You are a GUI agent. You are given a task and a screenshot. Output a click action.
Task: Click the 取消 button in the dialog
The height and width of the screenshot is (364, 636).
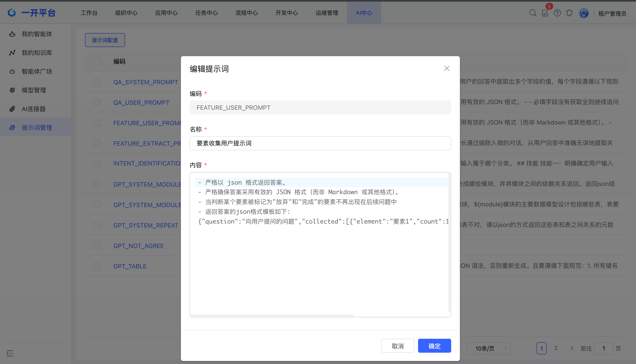(398, 346)
